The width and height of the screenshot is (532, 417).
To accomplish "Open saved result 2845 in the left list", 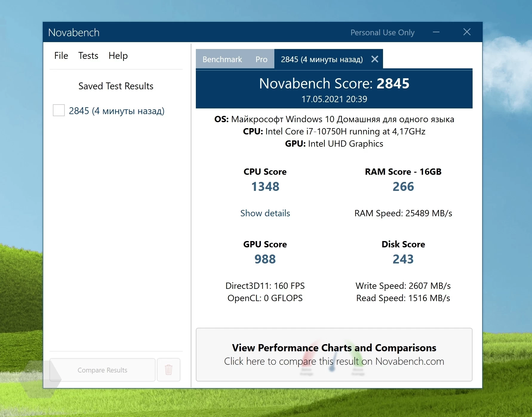I will 116,111.
